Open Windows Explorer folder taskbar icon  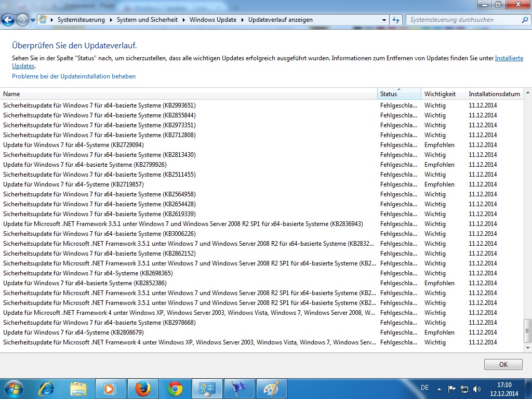point(78,389)
